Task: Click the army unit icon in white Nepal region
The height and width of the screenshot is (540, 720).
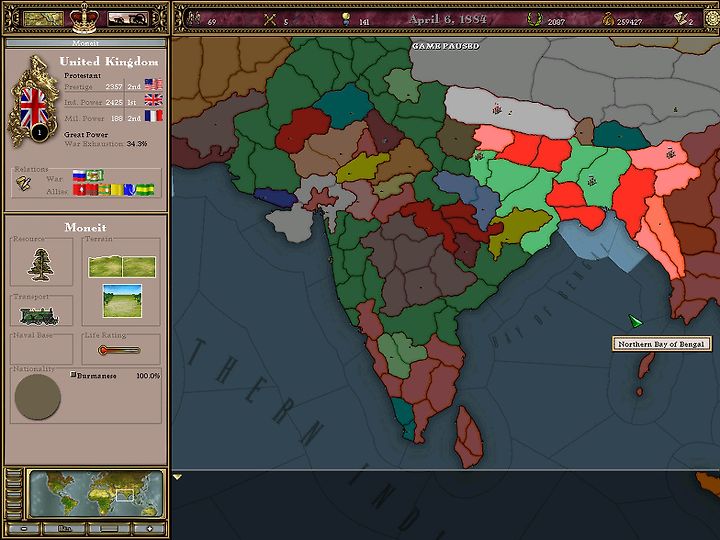Action: pos(497,109)
